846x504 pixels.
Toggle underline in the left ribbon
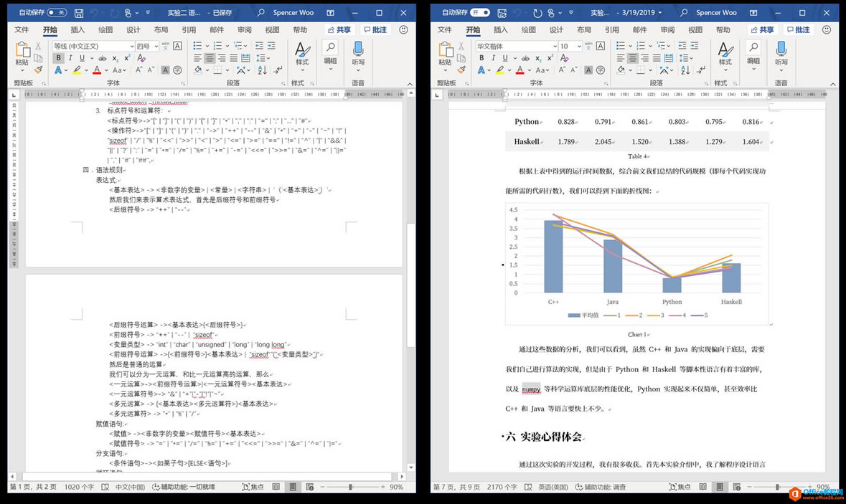pyautogui.click(x=82, y=57)
